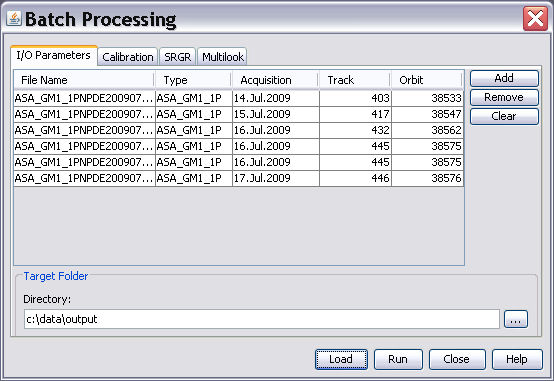Sort by Acquisition column header
Image resolution: width=554 pixels, height=381 pixels.
pyautogui.click(x=275, y=80)
